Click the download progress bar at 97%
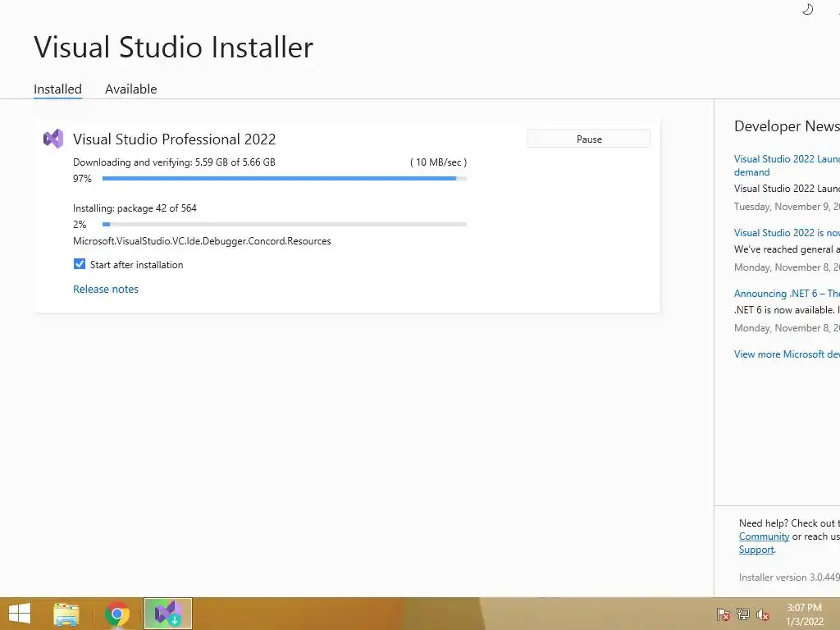Viewport: 840px width, 630px height. pyautogui.click(x=284, y=178)
